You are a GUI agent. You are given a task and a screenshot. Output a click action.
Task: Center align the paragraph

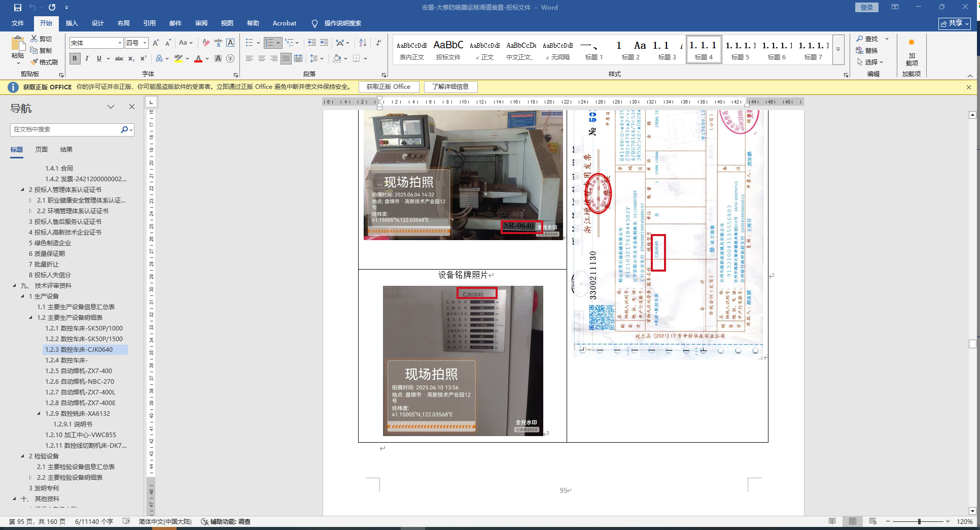tap(262, 59)
